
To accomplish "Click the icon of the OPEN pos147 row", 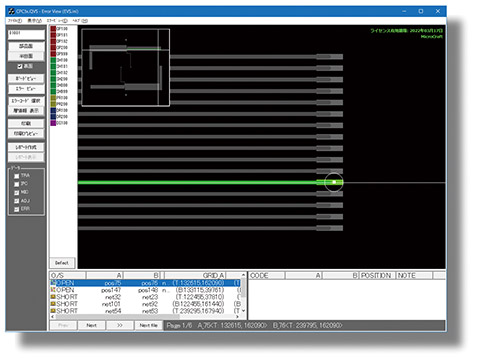I will [53, 290].
